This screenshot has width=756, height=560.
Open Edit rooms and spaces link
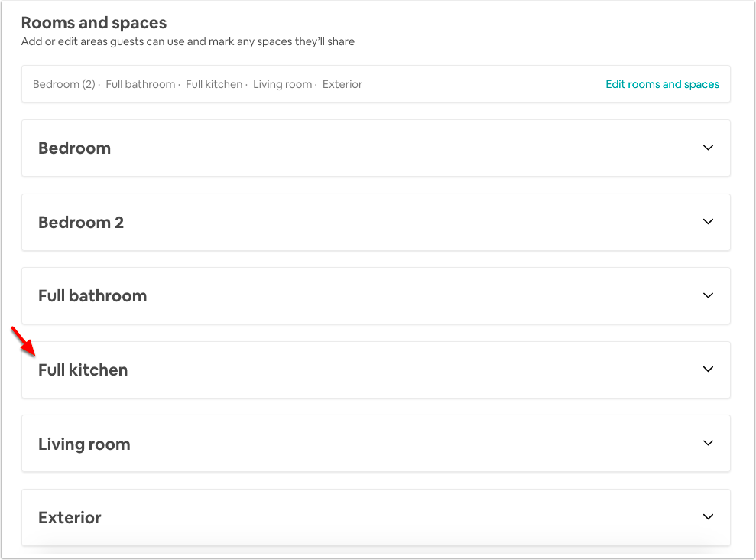coord(662,84)
